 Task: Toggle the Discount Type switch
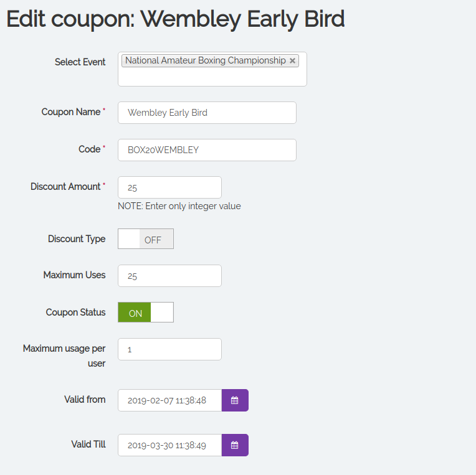click(146, 239)
